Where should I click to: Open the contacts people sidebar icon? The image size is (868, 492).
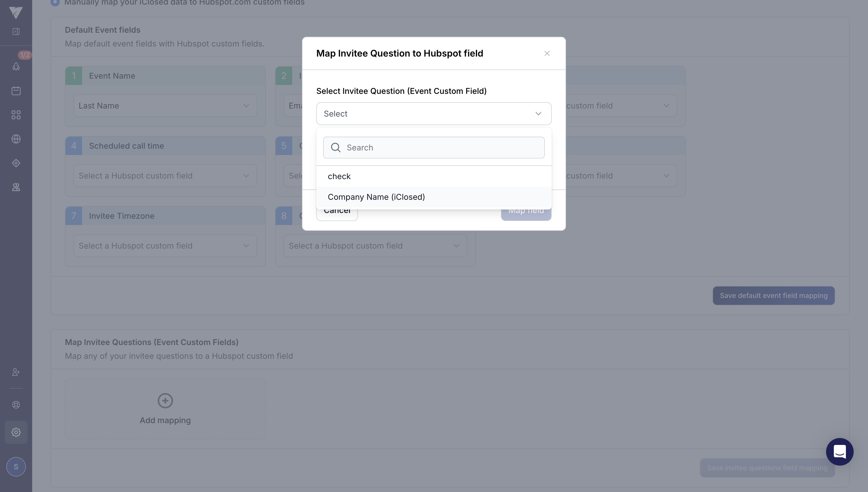(16, 187)
